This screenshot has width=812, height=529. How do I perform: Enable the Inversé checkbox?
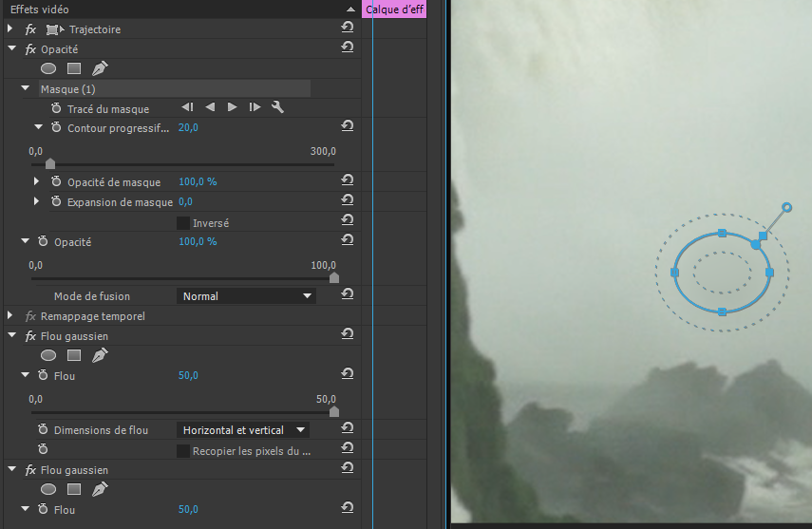tap(182, 223)
